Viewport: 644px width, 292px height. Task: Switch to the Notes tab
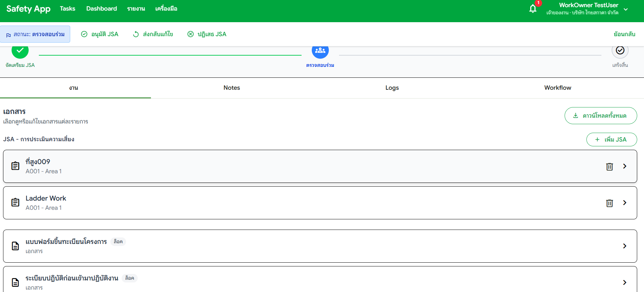(x=232, y=88)
